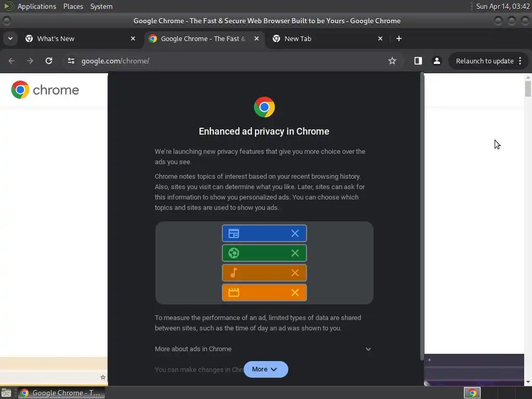Click the Chrome logo atop the privacy dialog
Screen dimensions: 532x399
[264, 107]
